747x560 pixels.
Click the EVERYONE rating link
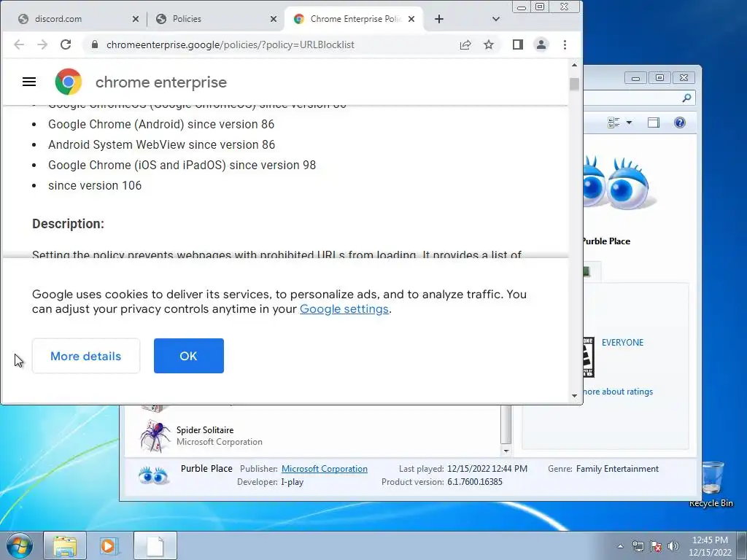point(622,343)
